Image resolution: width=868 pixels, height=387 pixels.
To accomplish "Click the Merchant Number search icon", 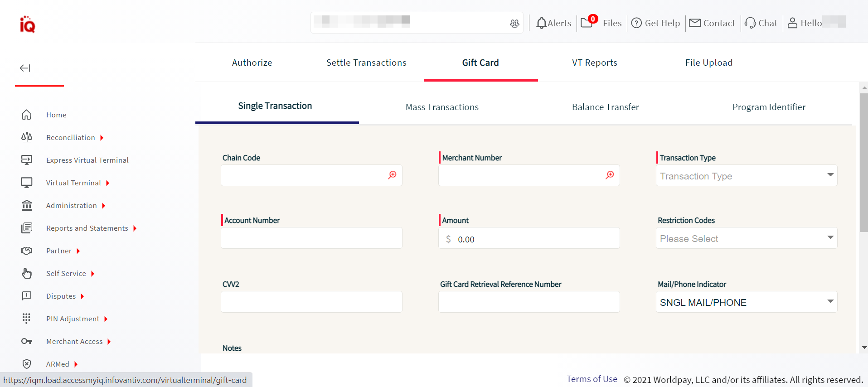I will pyautogui.click(x=610, y=175).
